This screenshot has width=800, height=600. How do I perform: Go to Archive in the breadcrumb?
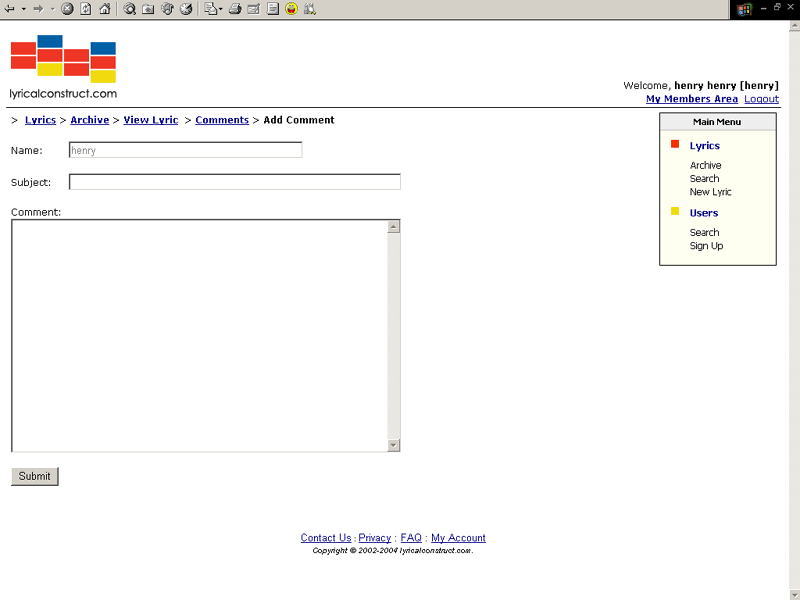90,120
